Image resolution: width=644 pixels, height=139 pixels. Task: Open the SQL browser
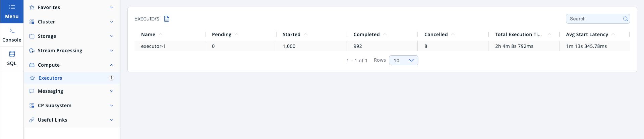click(x=12, y=58)
